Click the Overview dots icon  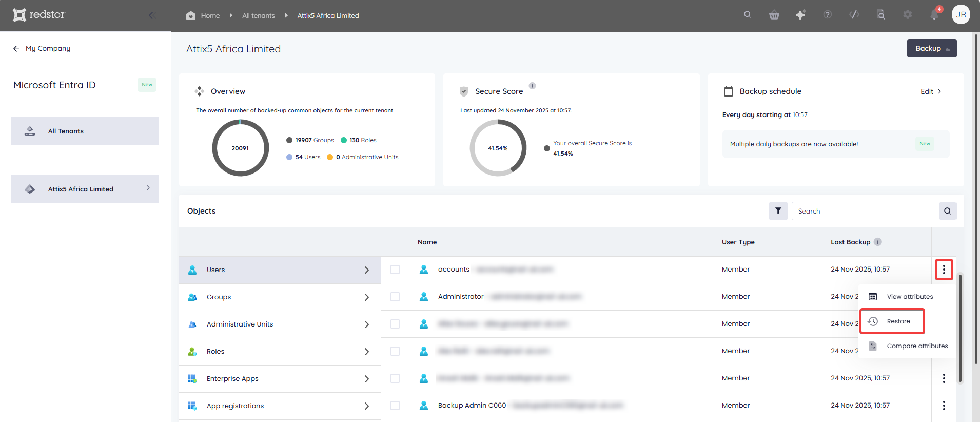(200, 91)
